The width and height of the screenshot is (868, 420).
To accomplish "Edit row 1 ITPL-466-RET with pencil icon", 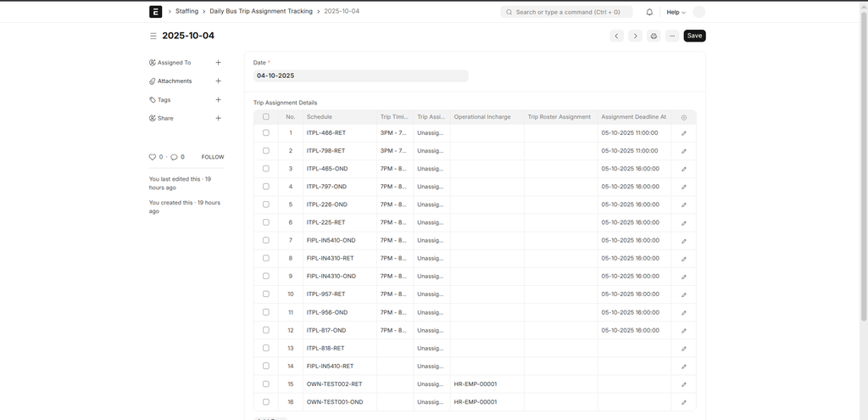I will [684, 133].
